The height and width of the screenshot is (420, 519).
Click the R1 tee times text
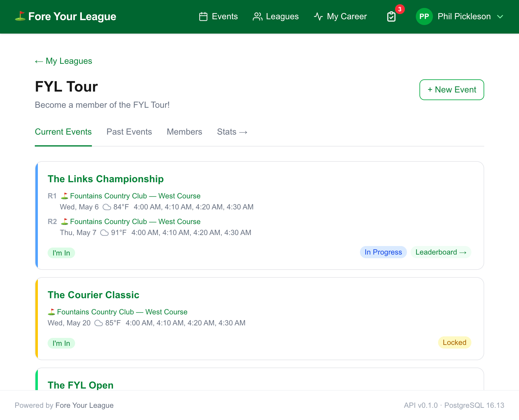coord(194,207)
